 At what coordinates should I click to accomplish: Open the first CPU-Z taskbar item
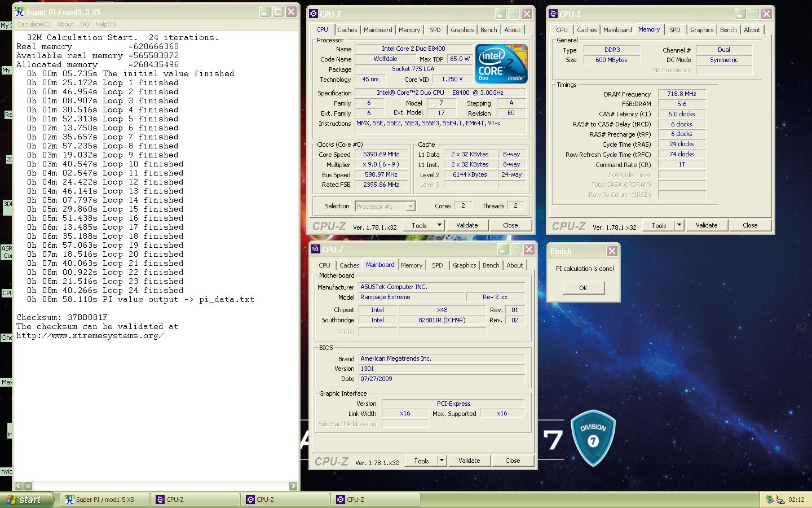(195, 500)
